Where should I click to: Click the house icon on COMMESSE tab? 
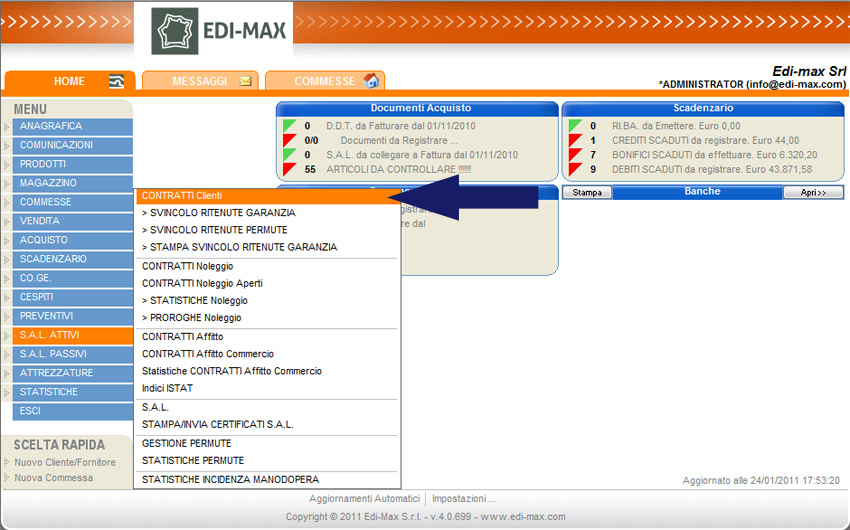click(x=371, y=81)
